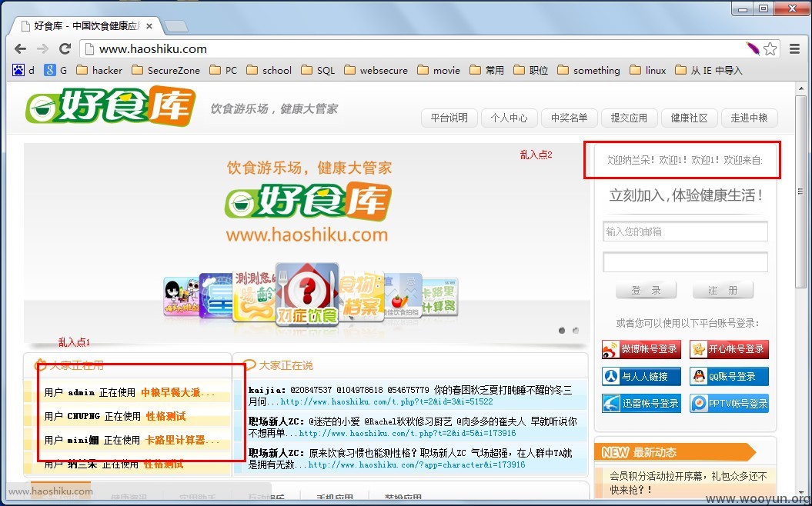812x506 pixels.
Task: Log in with QQ账号登录
Action: point(729,376)
